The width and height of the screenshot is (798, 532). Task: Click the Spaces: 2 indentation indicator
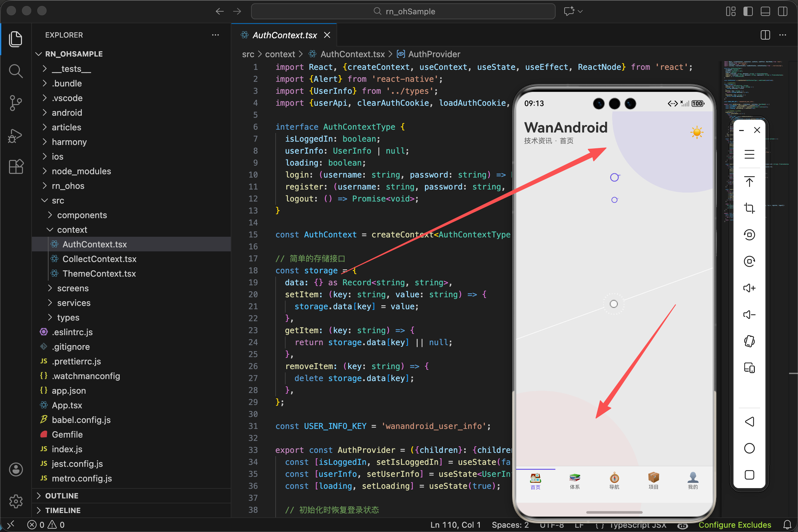[510, 525]
